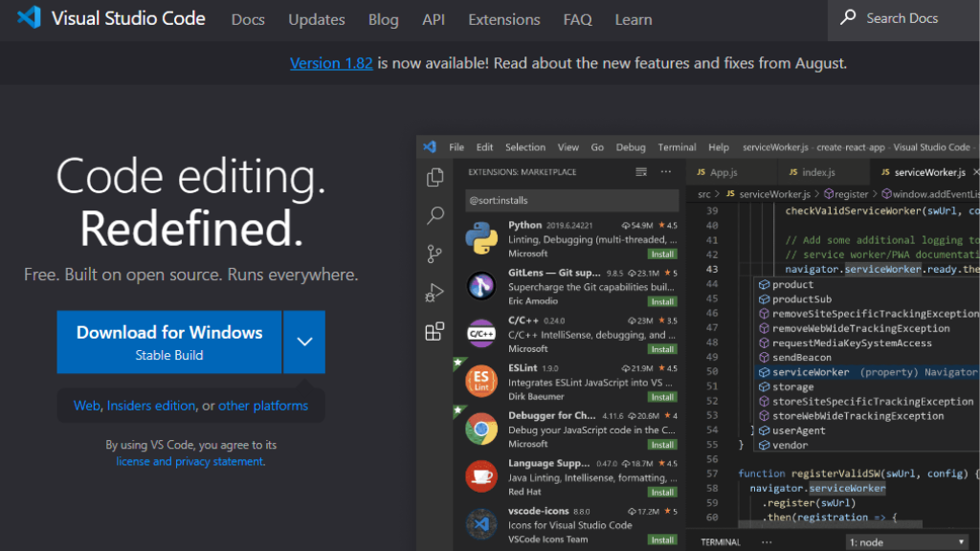
Task: Open the Learn nav link
Action: 634,19
